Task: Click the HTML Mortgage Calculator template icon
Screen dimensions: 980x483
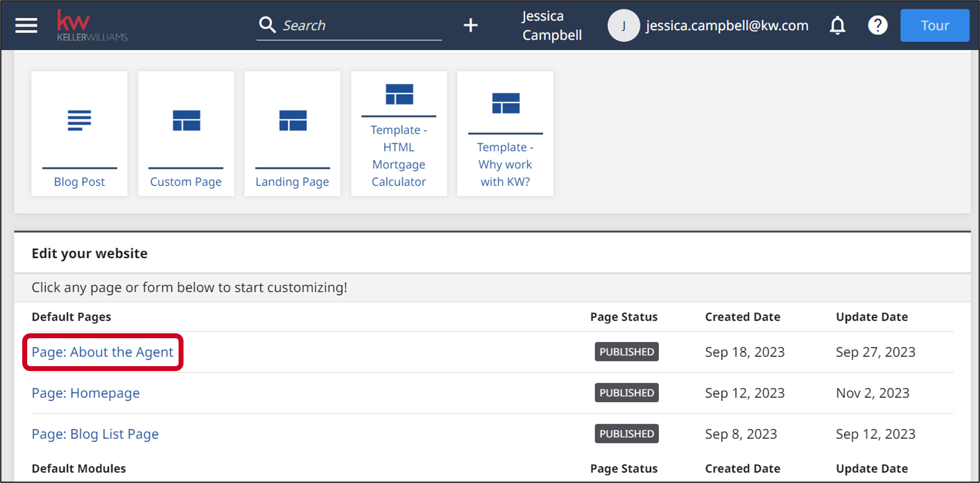Action: point(399,94)
